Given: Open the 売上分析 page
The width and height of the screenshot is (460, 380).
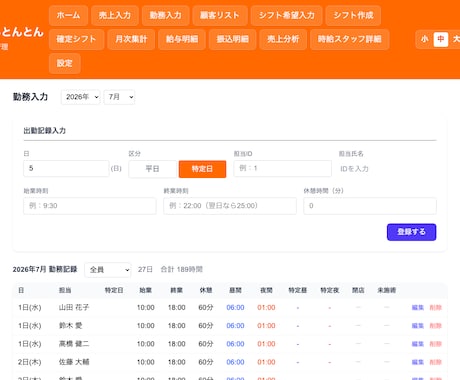Looking at the screenshot, I should [283, 39].
